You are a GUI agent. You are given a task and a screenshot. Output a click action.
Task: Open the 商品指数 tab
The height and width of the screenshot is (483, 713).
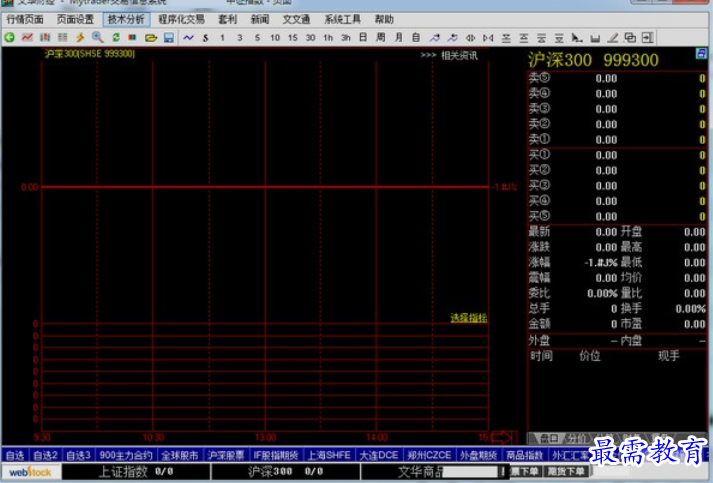click(524, 455)
